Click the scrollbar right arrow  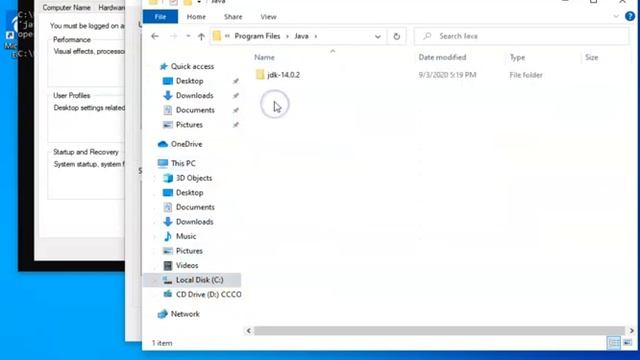(631, 331)
